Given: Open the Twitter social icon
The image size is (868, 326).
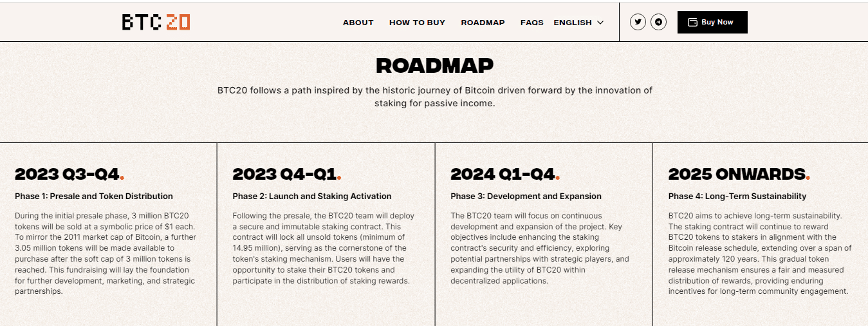Looking at the screenshot, I should (638, 22).
